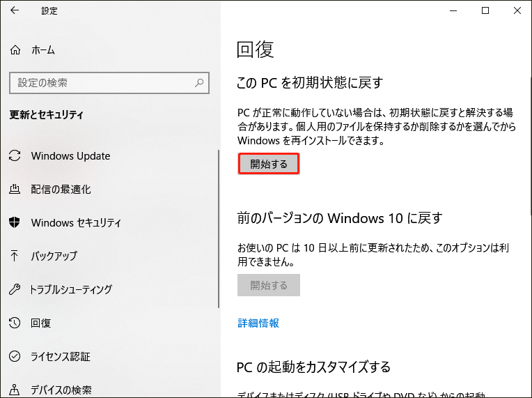532x398 pixels.
Task: Click the バックアップ upload arrow icon
Action: pos(14,256)
